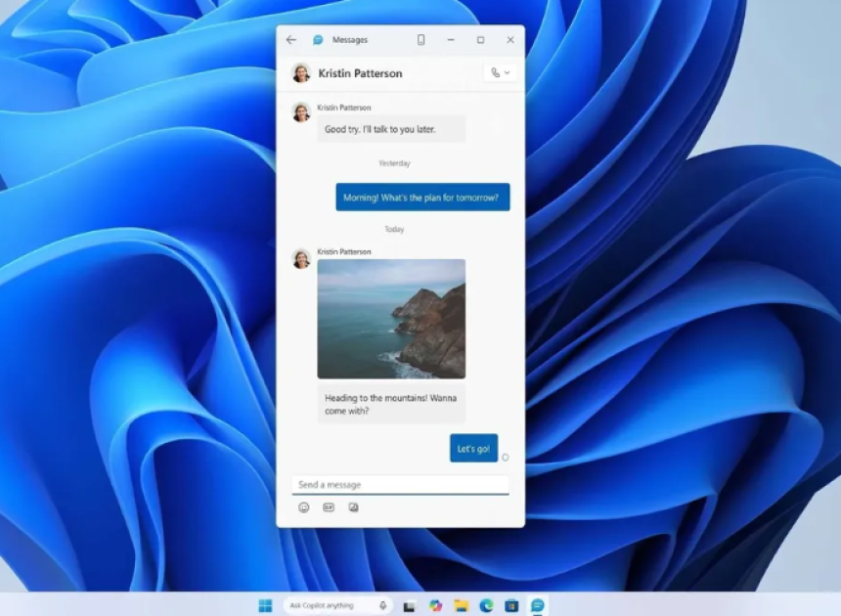Click the sending status circle by 'Let's go!'
This screenshot has height=616, width=841.
[506, 458]
